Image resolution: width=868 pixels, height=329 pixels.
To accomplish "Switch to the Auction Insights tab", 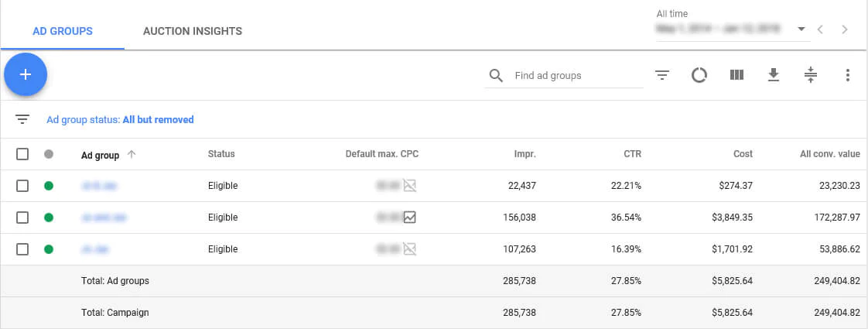I will coord(193,32).
